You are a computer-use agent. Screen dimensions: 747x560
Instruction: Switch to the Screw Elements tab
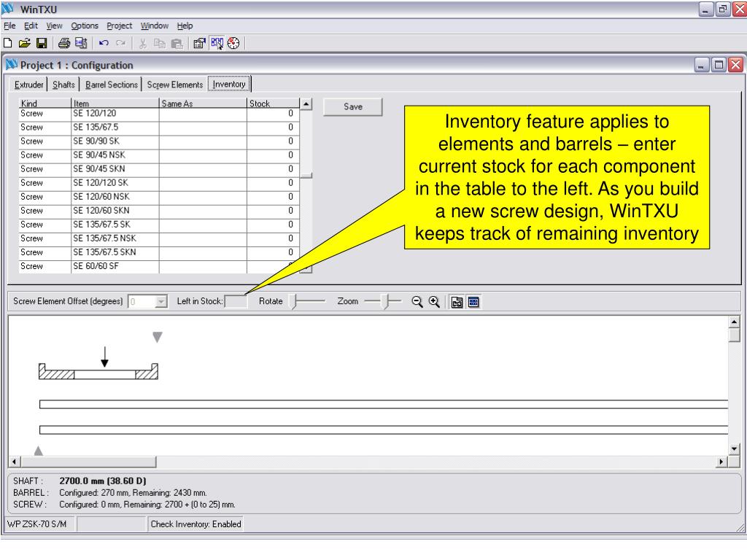click(175, 85)
